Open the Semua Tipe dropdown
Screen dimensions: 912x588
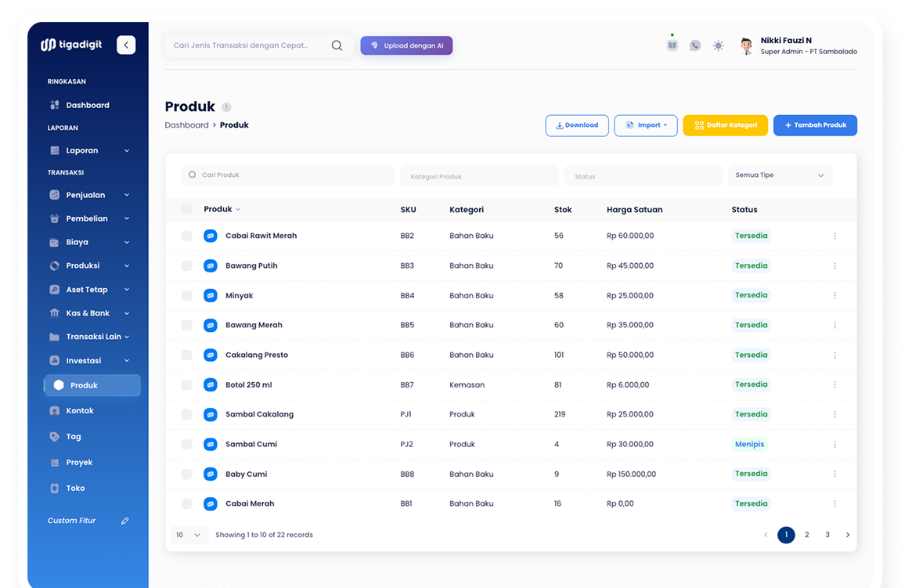click(780, 175)
